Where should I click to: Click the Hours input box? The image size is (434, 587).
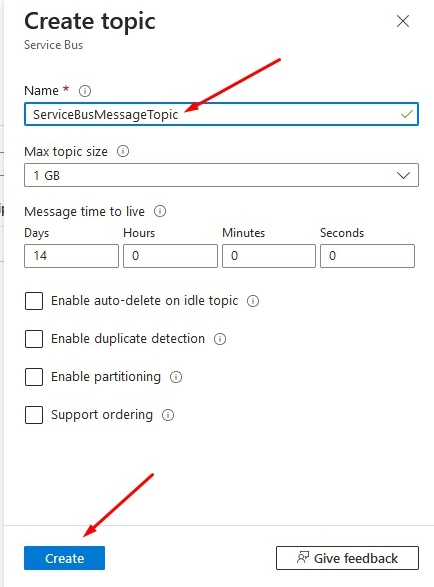[170, 256]
